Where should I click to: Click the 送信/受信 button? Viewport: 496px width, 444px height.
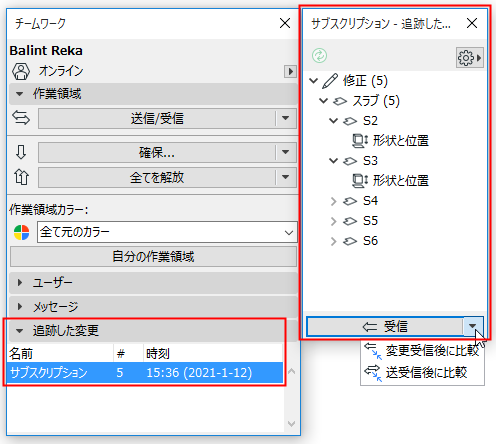157,118
